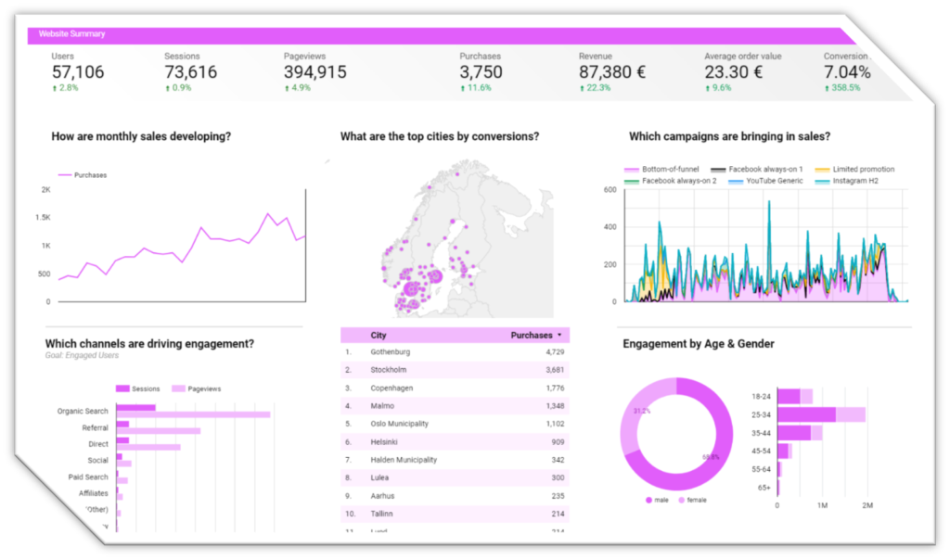This screenshot has height=560, width=950.
Task: Click the Purchases column sort arrow
Action: click(x=559, y=335)
